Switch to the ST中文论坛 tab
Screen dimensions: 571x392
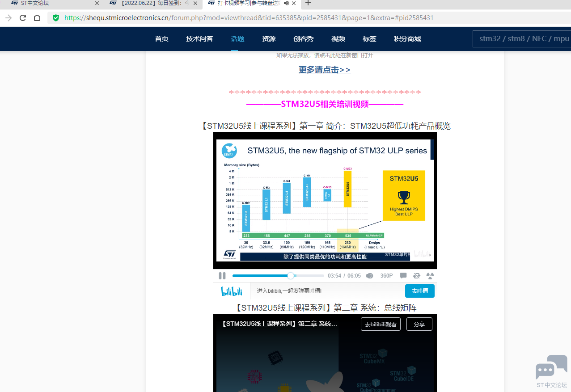coord(51,3)
